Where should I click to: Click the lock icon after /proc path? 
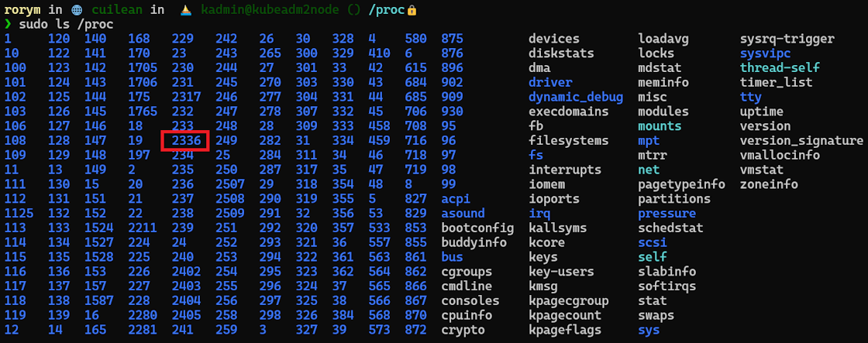click(412, 10)
